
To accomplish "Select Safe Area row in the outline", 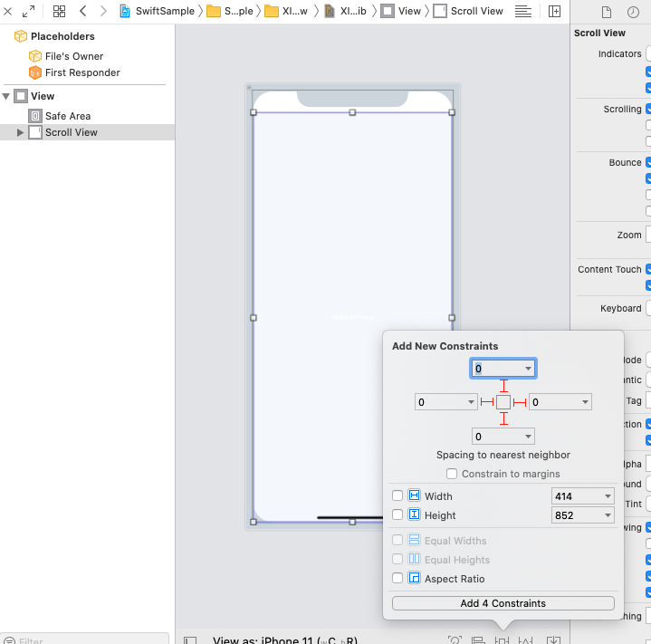I will pyautogui.click(x=87, y=116).
